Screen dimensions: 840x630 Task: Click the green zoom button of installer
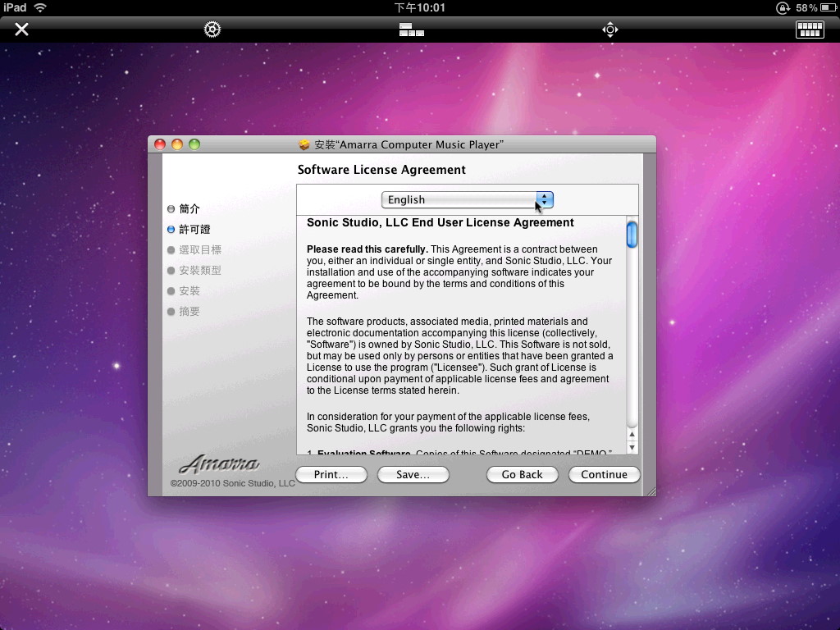pyautogui.click(x=194, y=144)
